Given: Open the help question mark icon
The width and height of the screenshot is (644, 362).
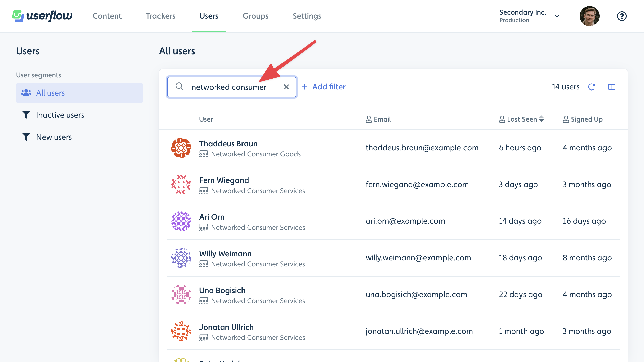Looking at the screenshot, I should 622,16.
